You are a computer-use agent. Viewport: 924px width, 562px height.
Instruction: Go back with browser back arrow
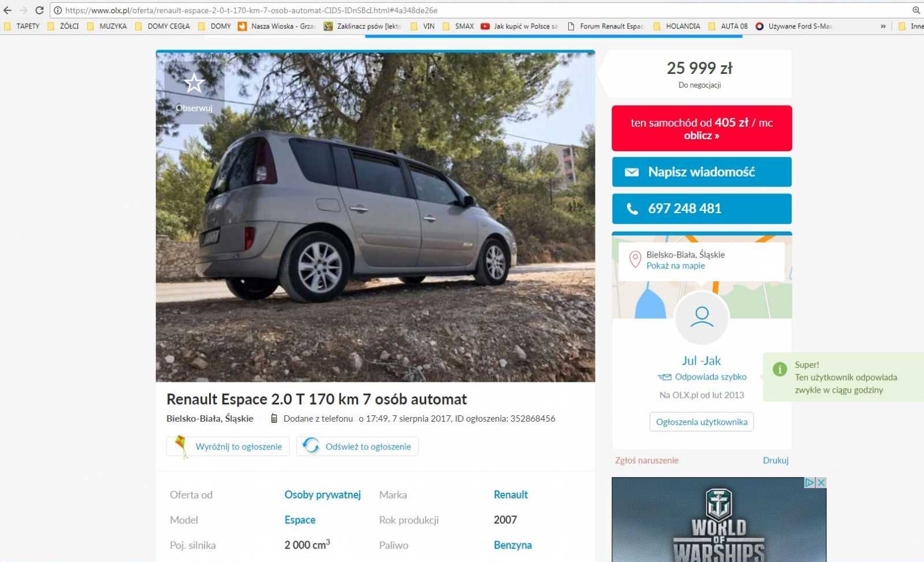tap(8, 10)
